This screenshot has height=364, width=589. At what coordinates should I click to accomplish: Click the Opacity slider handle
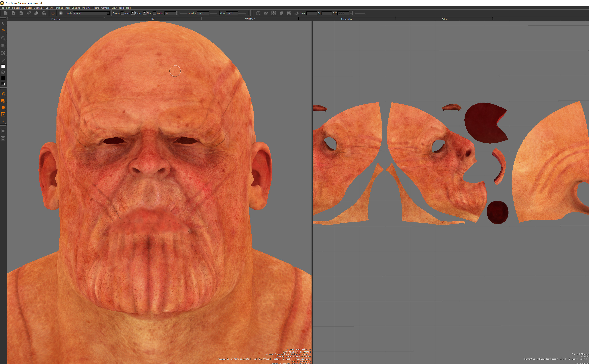click(x=218, y=13)
